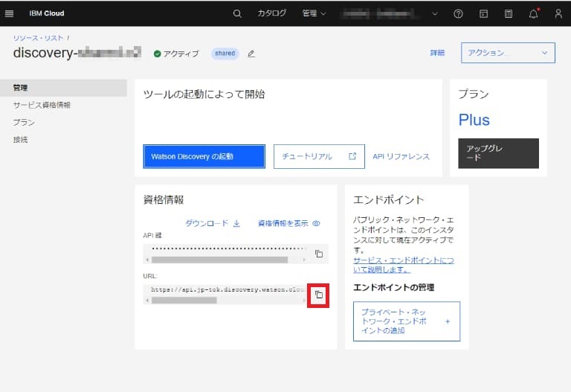This screenshot has height=392, width=571.
Task: Click the アップグレード plan button
Action: point(497,153)
